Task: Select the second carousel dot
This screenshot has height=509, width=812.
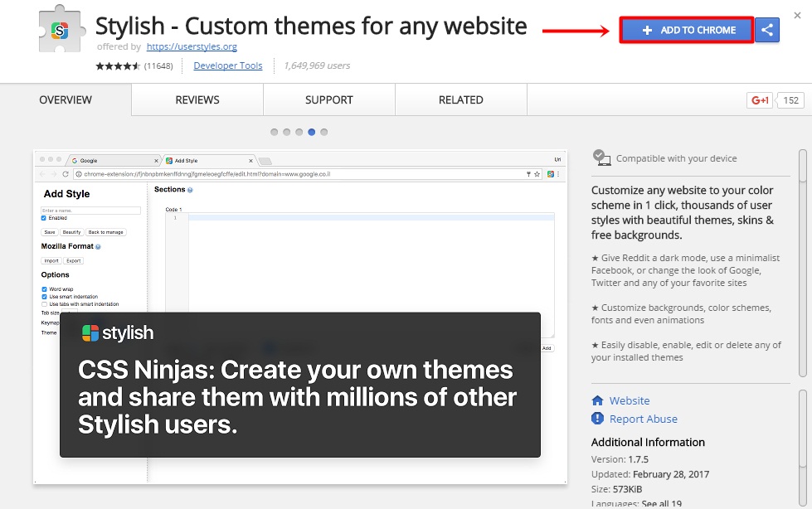Action: [286, 131]
